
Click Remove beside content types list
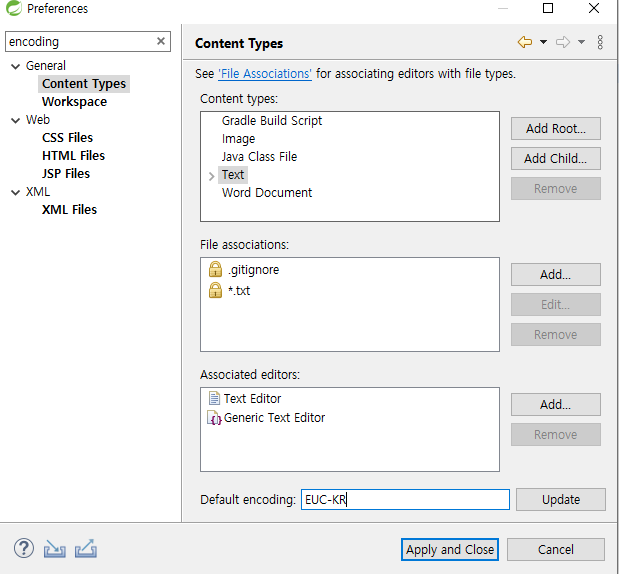pos(555,188)
